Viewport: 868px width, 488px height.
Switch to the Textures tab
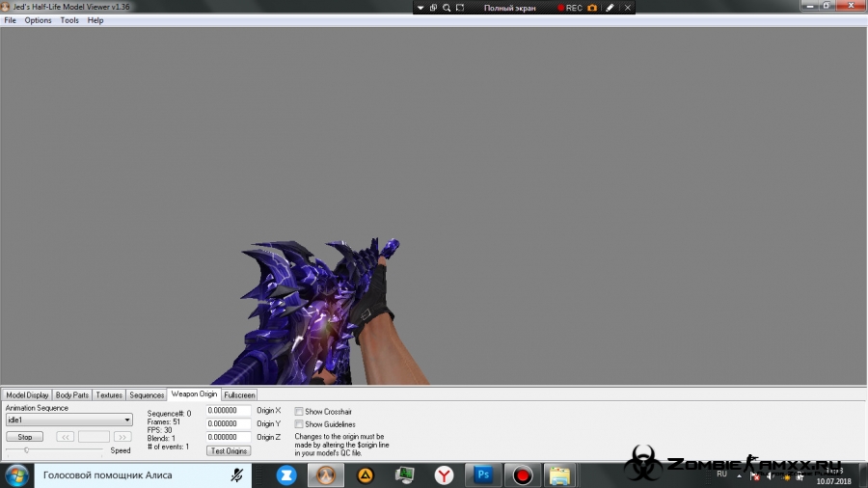(108, 395)
